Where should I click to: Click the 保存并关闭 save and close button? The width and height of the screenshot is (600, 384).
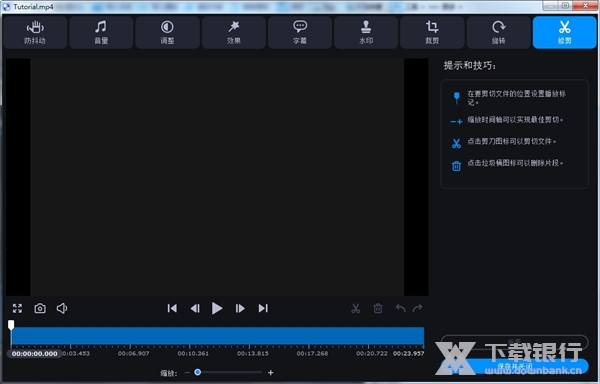(514, 366)
